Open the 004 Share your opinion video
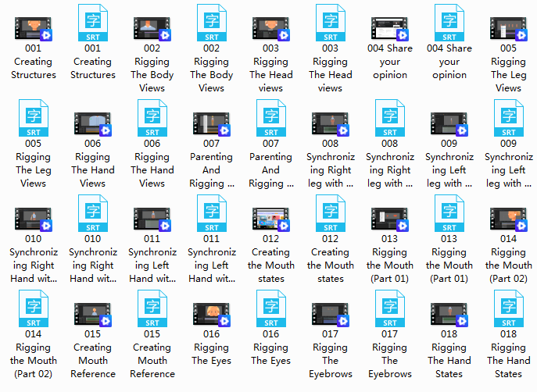 pos(390,29)
